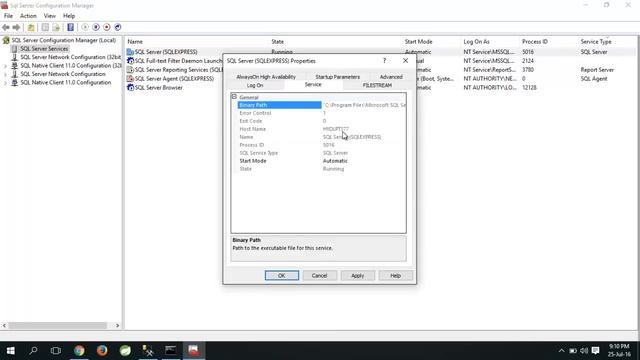This screenshot has width=640, height=360.
Task: Click the Full-text Filter Daemon Launcher icon
Action: 130,61
